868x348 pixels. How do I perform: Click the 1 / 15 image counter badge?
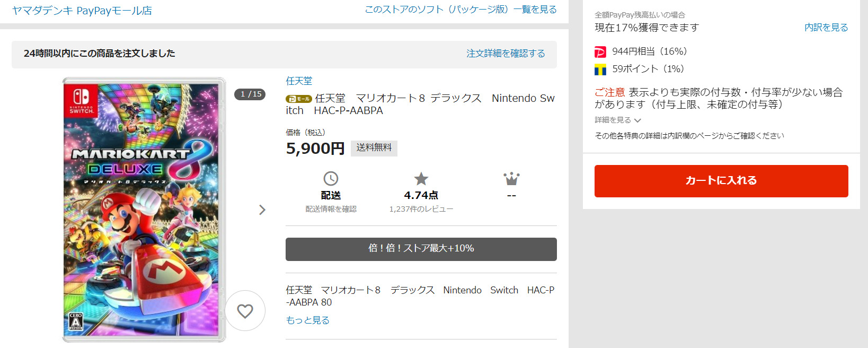[250, 94]
